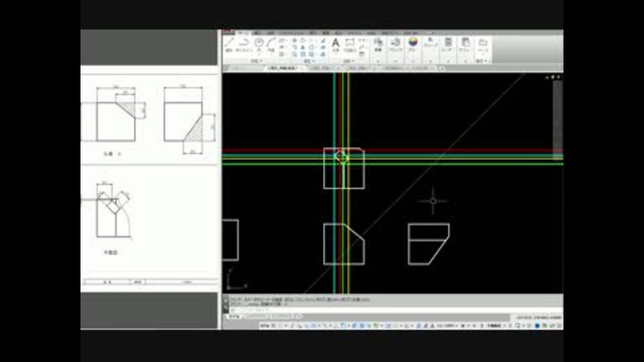Click the navigation bar on canvas right edge
644x362 pixels.
pyautogui.click(x=557, y=120)
